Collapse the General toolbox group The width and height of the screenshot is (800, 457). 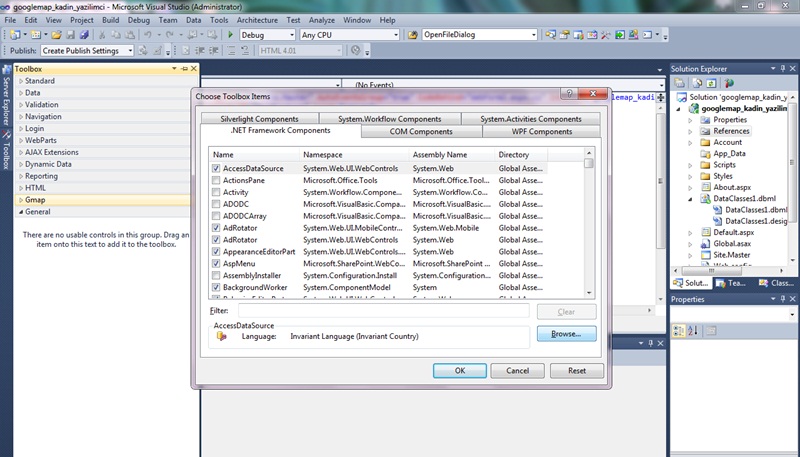pos(21,212)
